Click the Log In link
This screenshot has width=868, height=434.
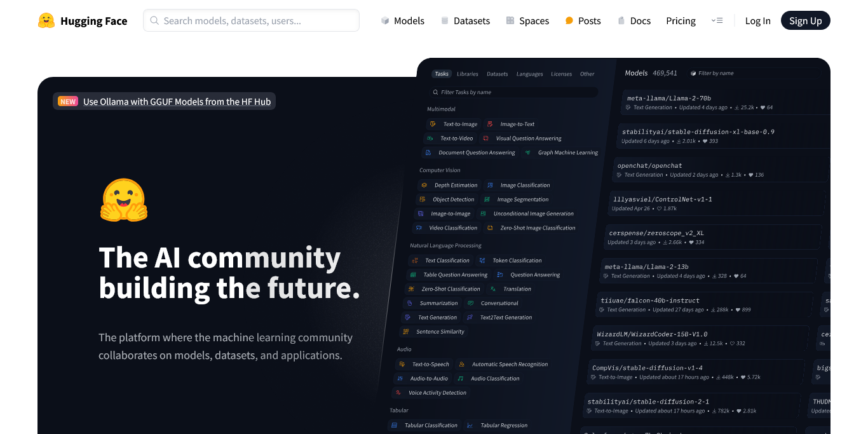(757, 21)
